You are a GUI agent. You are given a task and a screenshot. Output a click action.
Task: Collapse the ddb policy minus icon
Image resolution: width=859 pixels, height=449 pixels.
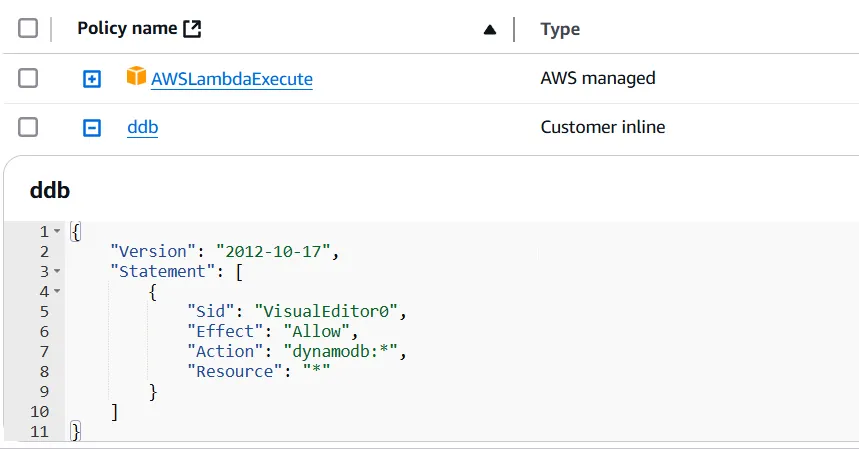(x=92, y=128)
